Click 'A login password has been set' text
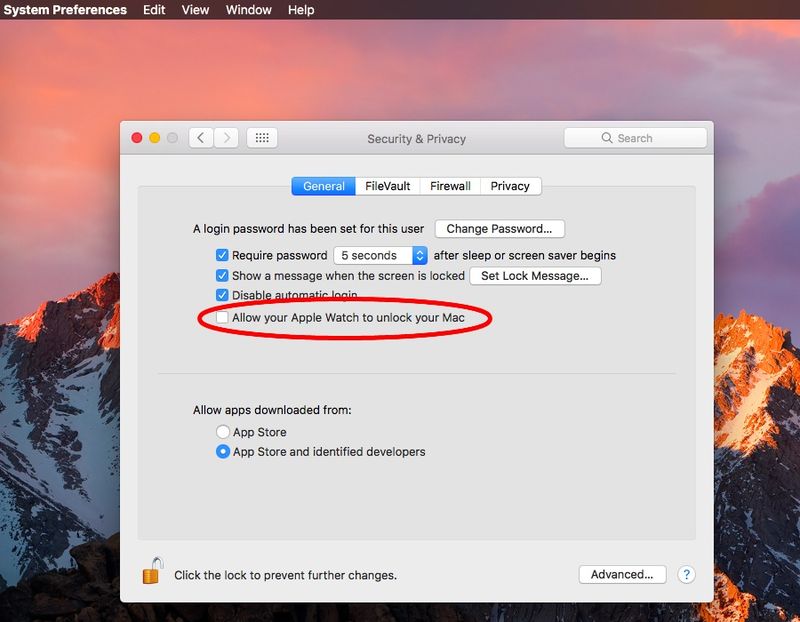 pos(308,229)
